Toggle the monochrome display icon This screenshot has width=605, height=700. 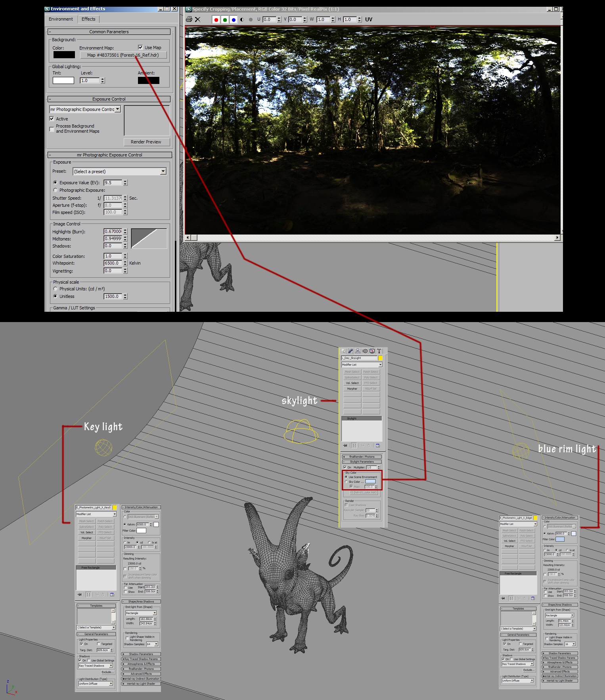tap(251, 19)
